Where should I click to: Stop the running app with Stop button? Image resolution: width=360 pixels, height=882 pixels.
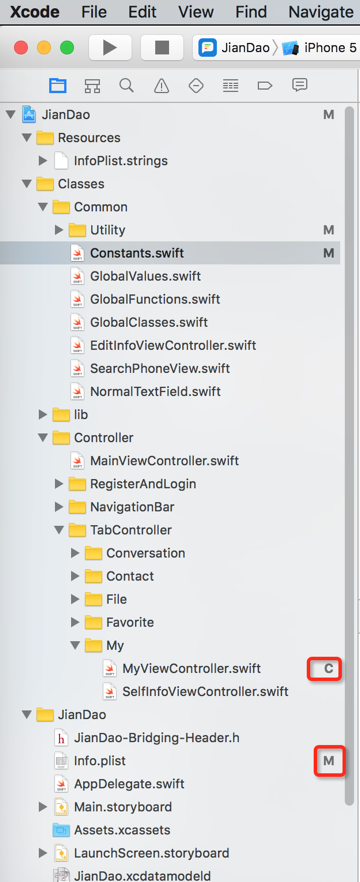tap(161, 48)
